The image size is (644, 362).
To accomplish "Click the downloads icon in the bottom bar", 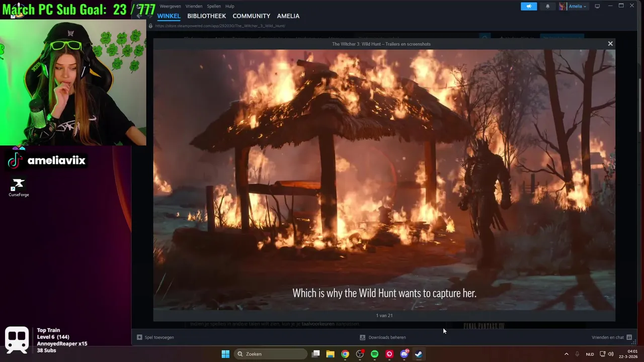I will pos(362,337).
